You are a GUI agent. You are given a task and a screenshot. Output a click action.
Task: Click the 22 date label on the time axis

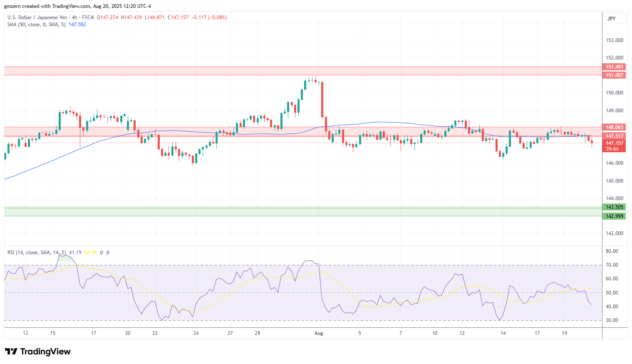pos(155,333)
